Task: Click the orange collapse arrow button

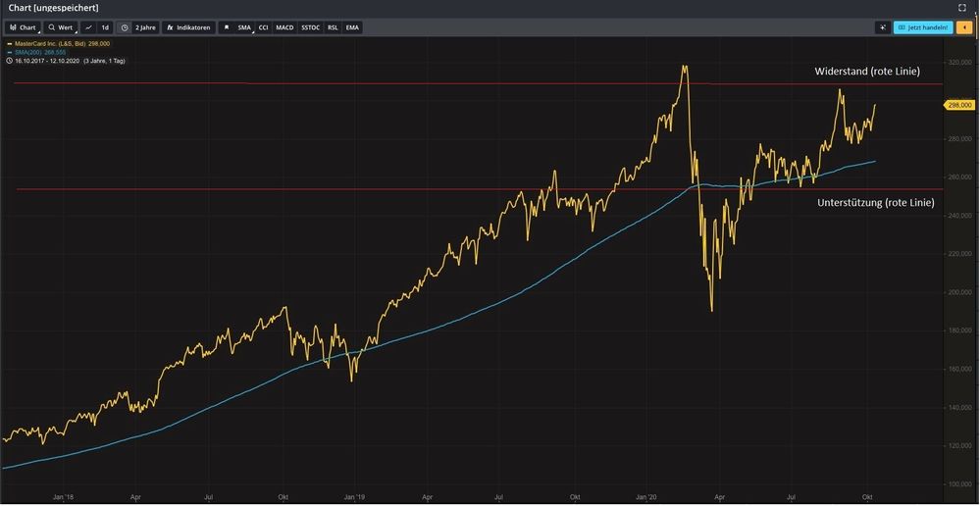Action: 964,27
